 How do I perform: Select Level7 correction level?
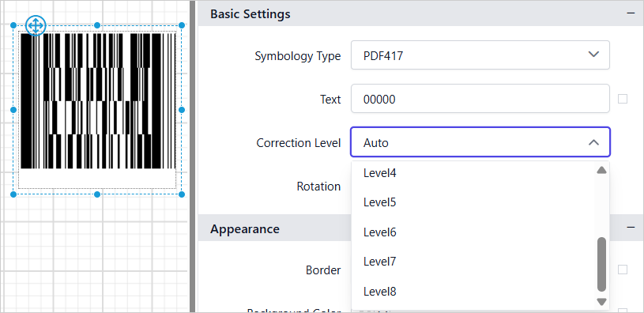pos(474,262)
